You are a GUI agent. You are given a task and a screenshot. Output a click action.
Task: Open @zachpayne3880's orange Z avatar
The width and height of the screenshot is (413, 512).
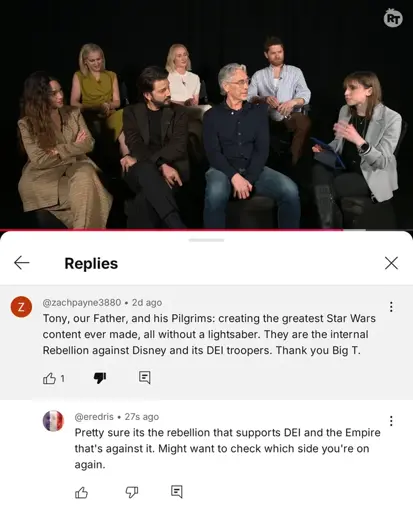(x=21, y=307)
